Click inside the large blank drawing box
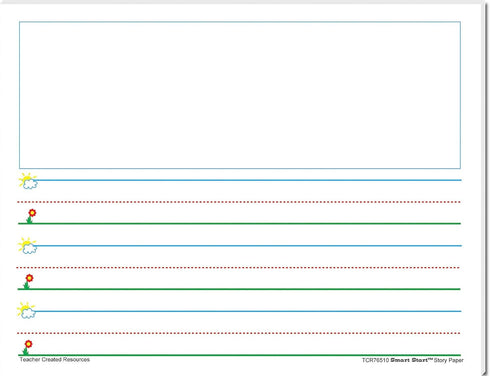 click(x=240, y=95)
